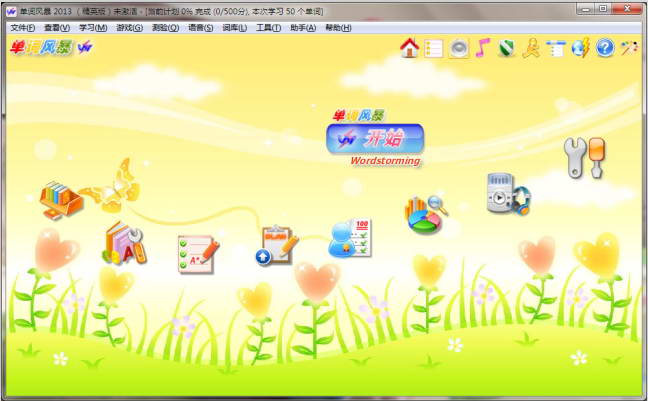Click the pink music note icon
Image resolution: width=648 pixels, height=401 pixels.
tap(483, 48)
